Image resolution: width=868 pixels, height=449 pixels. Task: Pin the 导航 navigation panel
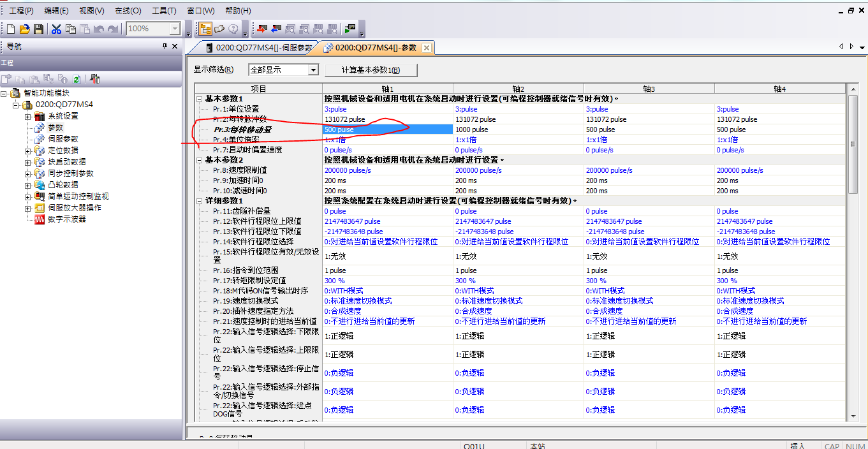[x=165, y=47]
